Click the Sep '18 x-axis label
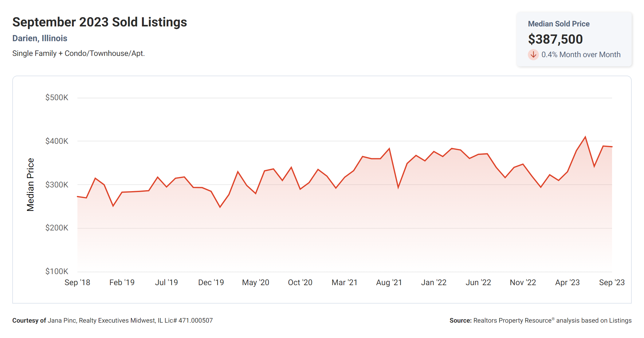Screen dimensions: 644x338 [77, 283]
